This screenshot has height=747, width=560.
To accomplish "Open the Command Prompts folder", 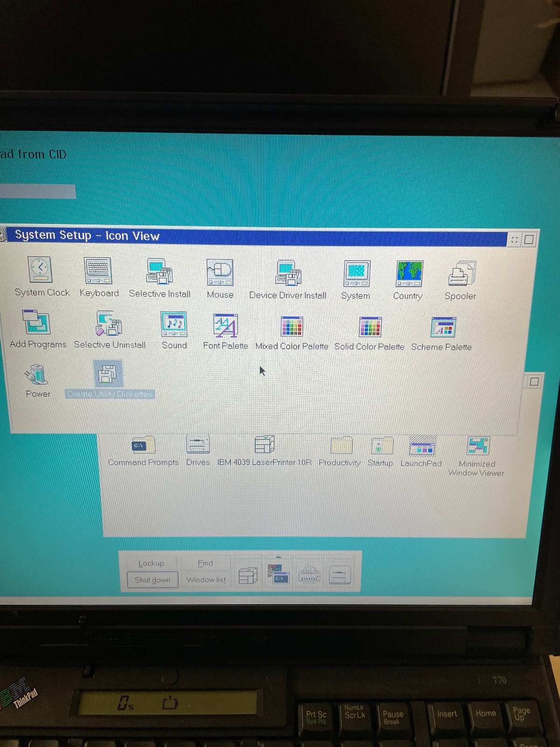I will [x=143, y=445].
